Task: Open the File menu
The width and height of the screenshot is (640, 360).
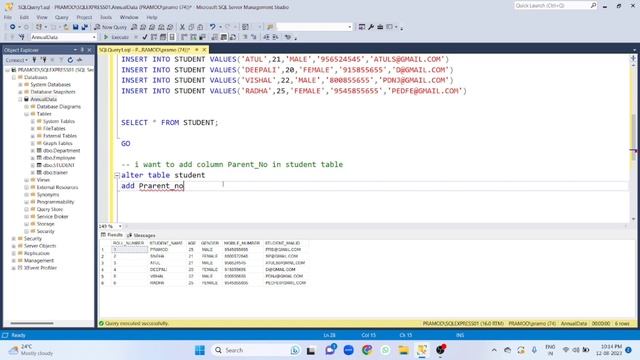Action: pos(8,17)
